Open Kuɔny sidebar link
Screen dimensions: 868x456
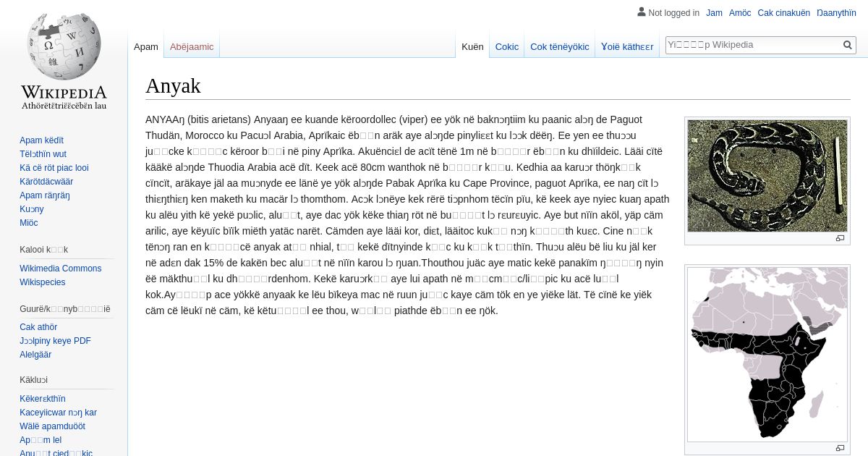coord(32,209)
